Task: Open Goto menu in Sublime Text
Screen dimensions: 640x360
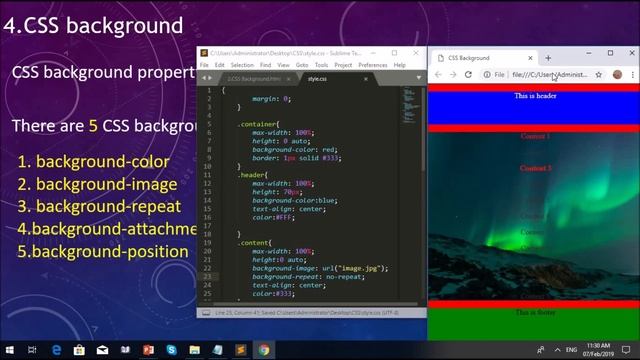Action: click(302, 65)
